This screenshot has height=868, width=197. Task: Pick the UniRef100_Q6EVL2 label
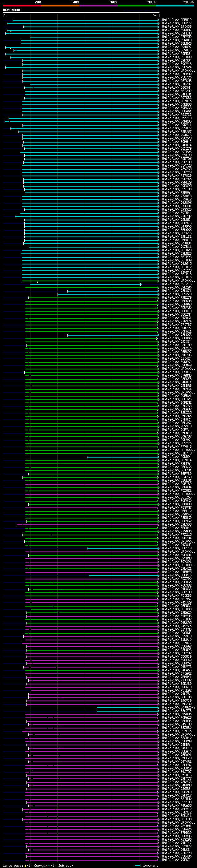pyautogui.click(x=176, y=809)
